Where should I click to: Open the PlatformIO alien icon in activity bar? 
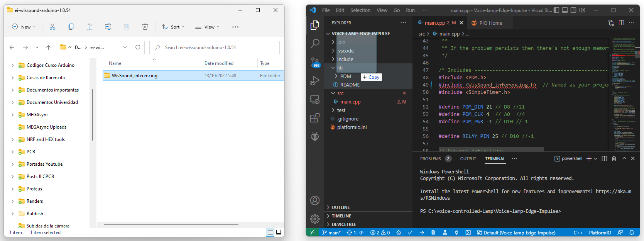[x=315, y=136]
